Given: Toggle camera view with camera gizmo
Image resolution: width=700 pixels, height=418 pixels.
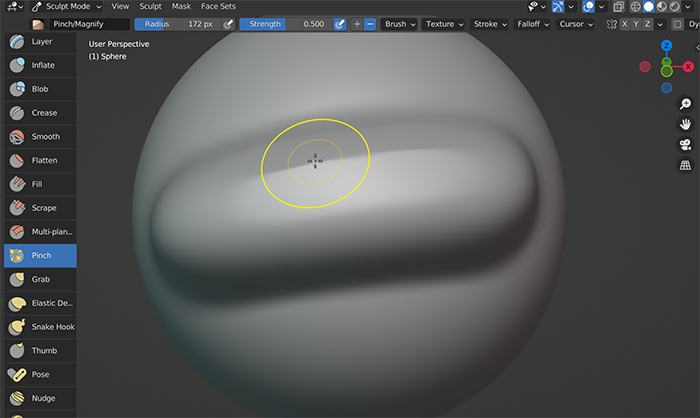Looking at the screenshot, I should 685,145.
